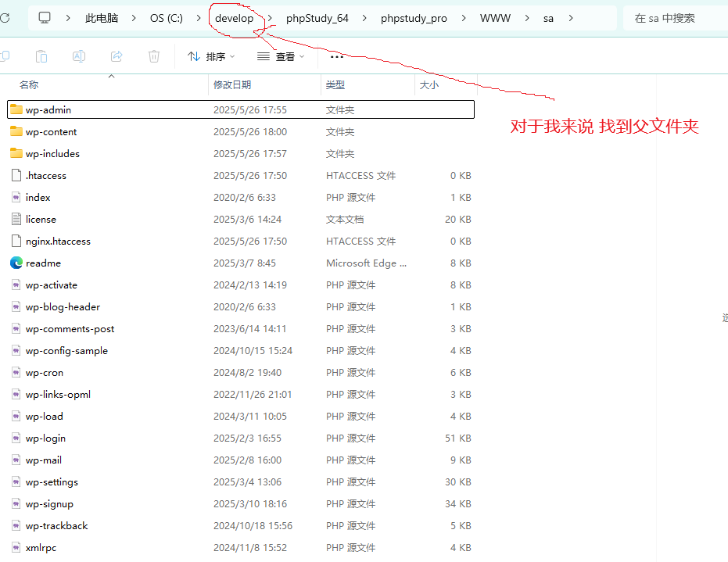Click the wp-activate PHP file icon
Viewport: 728px width, 562px height.
16,285
